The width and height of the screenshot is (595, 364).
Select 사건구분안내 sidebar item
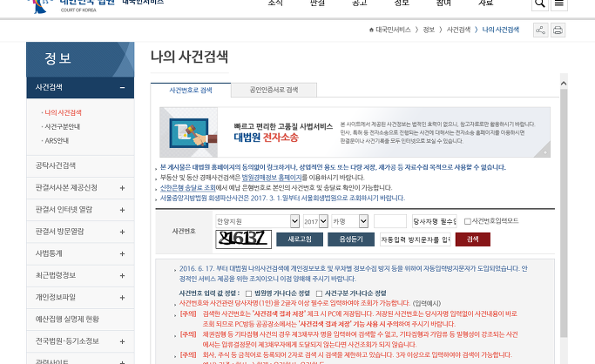pos(62,126)
